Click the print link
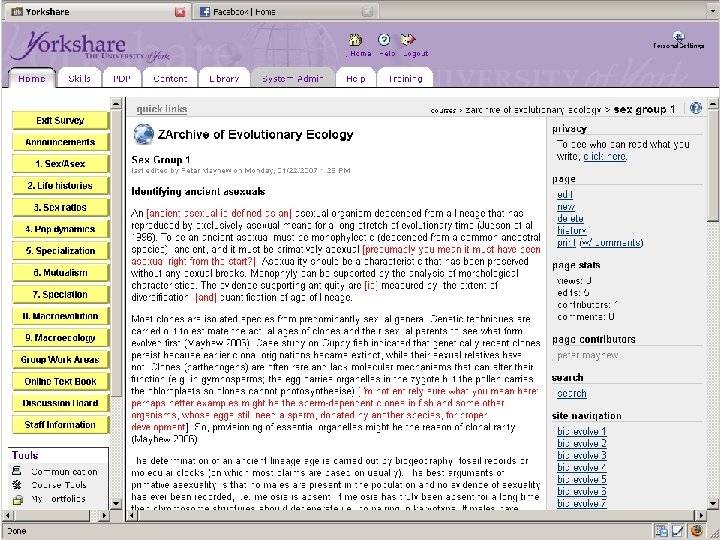The height and width of the screenshot is (540, 720). (x=566, y=243)
